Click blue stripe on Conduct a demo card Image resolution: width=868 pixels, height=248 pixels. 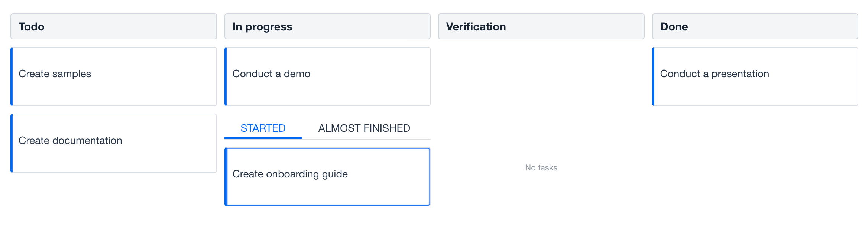pyautogui.click(x=226, y=76)
